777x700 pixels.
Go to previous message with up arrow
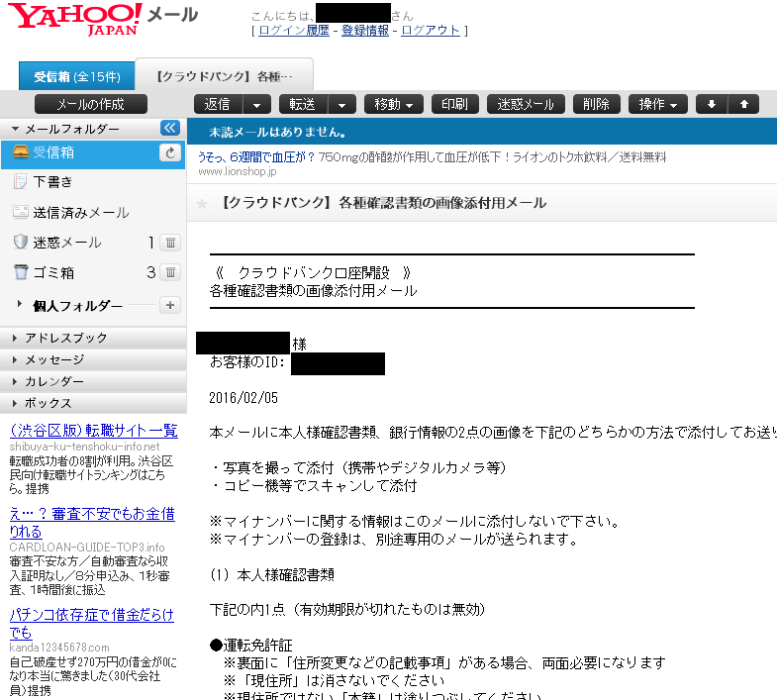[743, 104]
